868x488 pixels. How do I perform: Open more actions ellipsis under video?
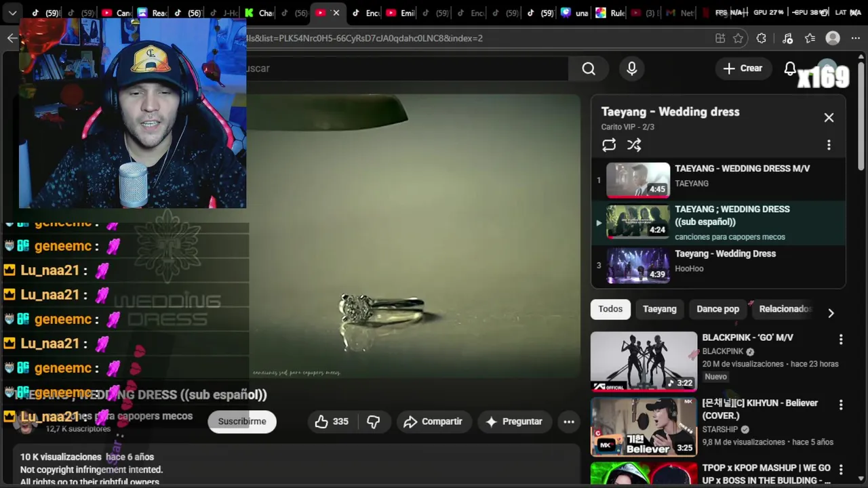pyautogui.click(x=569, y=422)
